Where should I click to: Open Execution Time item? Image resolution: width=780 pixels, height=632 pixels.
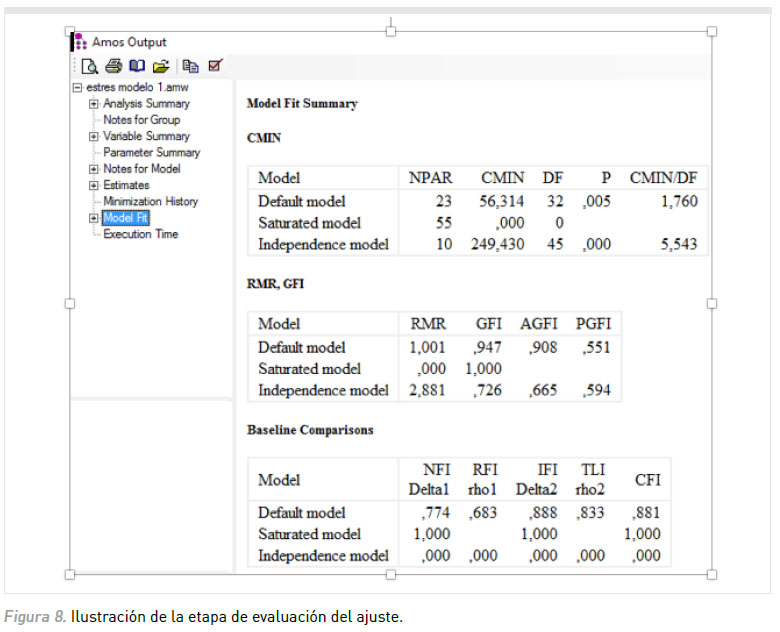[x=141, y=234]
